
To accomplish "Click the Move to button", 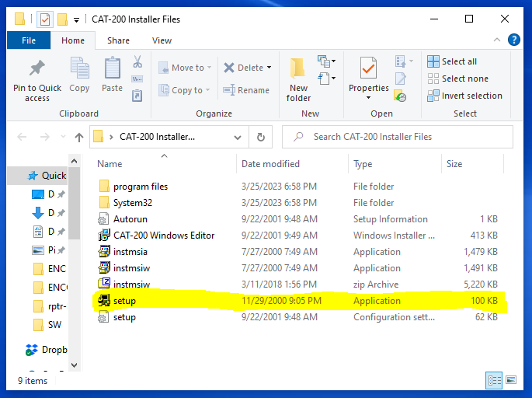I will coord(186,68).
